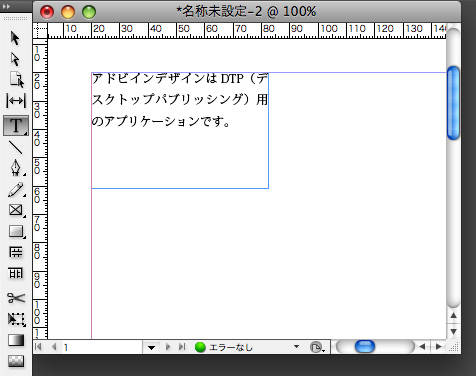The image size is (476, 376).
Task: Click the vertical scrollbar thumb
Action: coord(453,103)
